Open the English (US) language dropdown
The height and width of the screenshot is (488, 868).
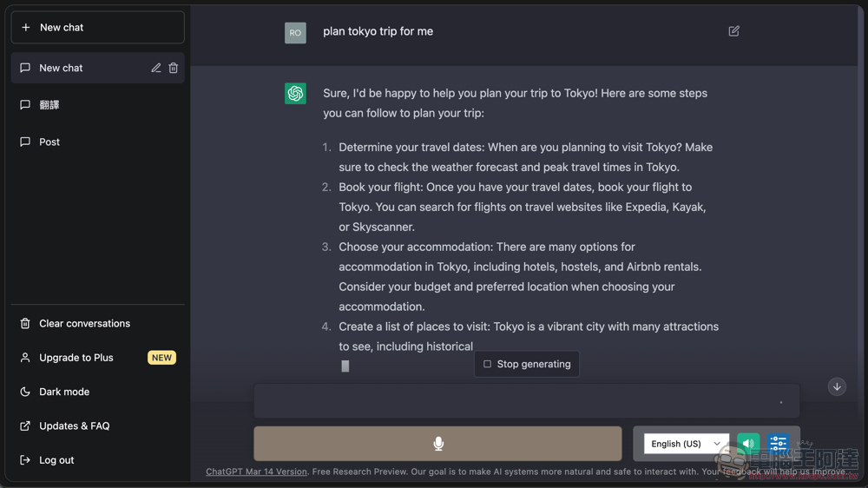(686, 444)
